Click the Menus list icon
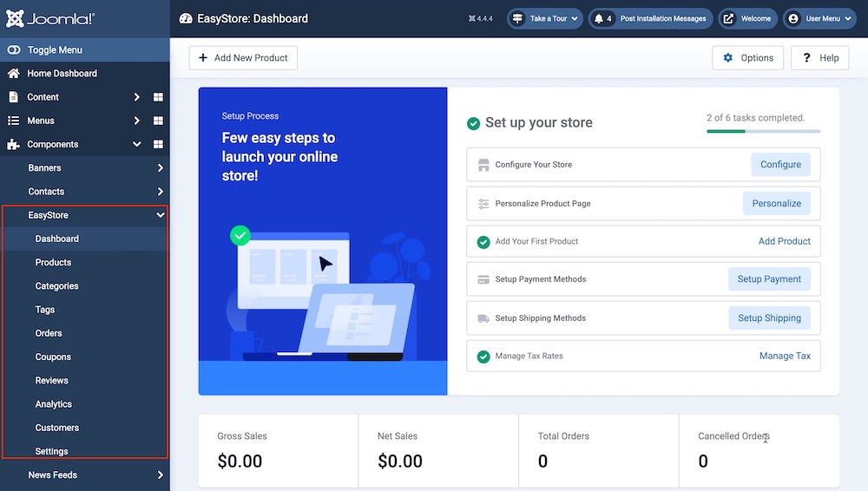The width and height of the screenshot is (868, 491). [x=14, y=121]
